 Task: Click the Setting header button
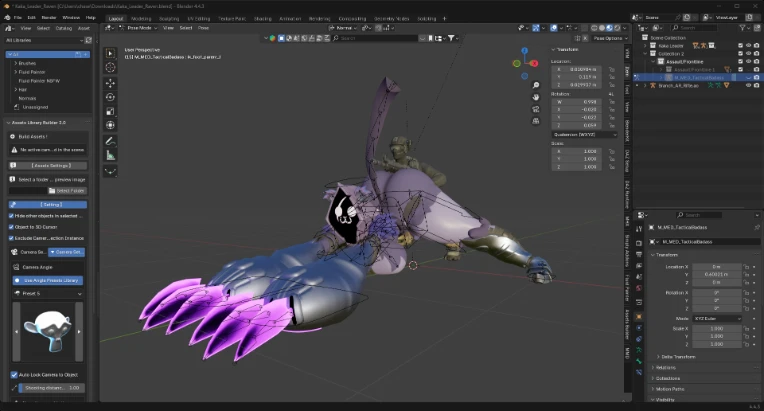point(48,205)
